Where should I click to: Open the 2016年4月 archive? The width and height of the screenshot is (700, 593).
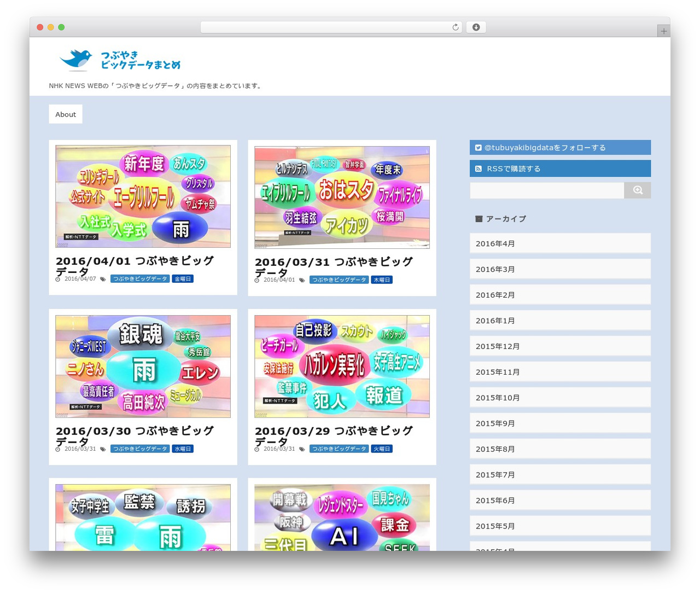560,243
